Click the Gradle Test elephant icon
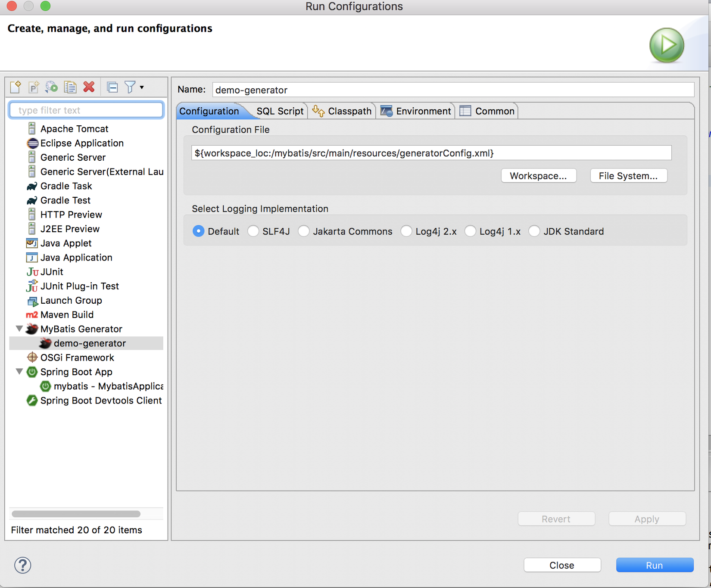Viewport: 711px width, 588px height. click(x=32, y=200)
